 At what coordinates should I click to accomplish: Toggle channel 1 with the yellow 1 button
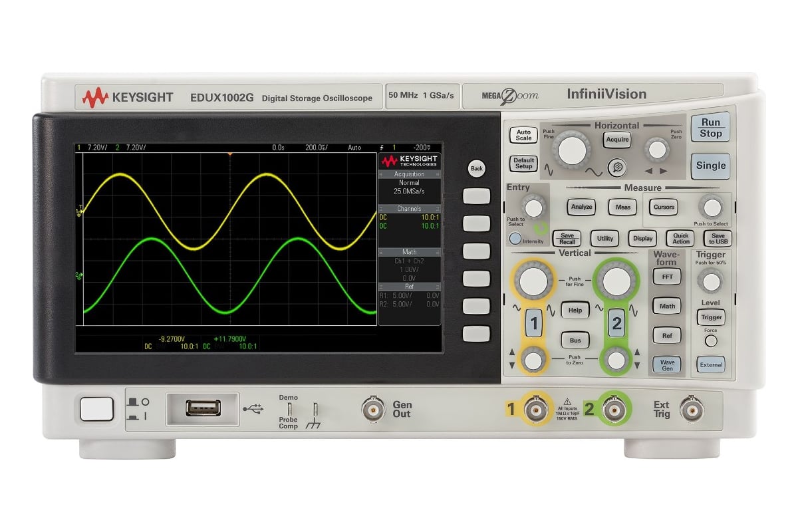pos(535,323)
